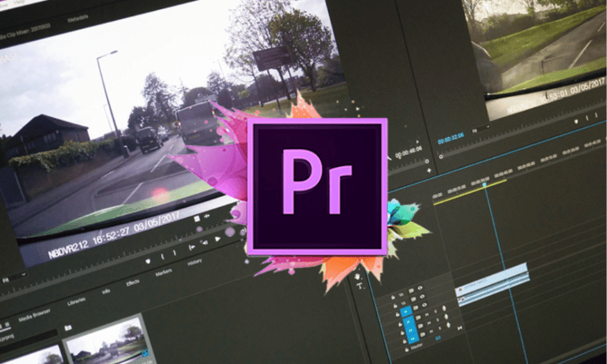Toggle track lock on video track V3
Screen dimensions: 607x364
coord(393,297)
